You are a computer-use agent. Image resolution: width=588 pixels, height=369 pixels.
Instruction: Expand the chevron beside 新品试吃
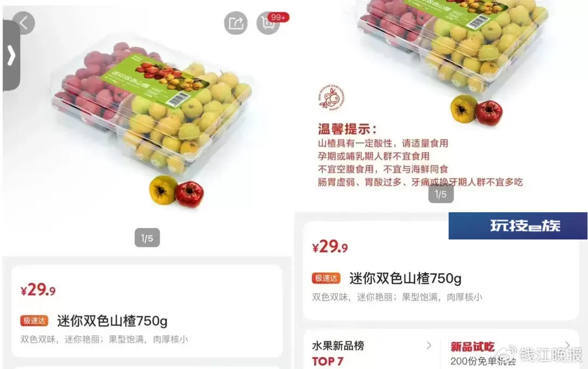(567, 346)
